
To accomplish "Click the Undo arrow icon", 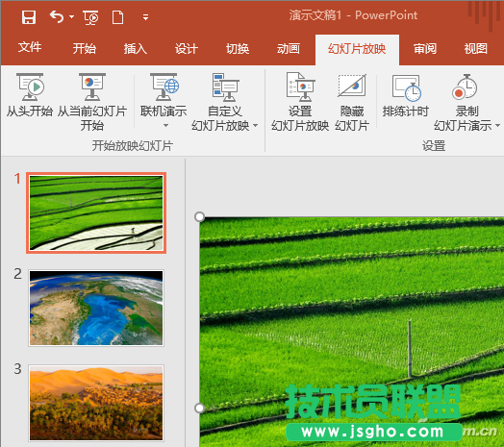I will (x=57, y=16).
